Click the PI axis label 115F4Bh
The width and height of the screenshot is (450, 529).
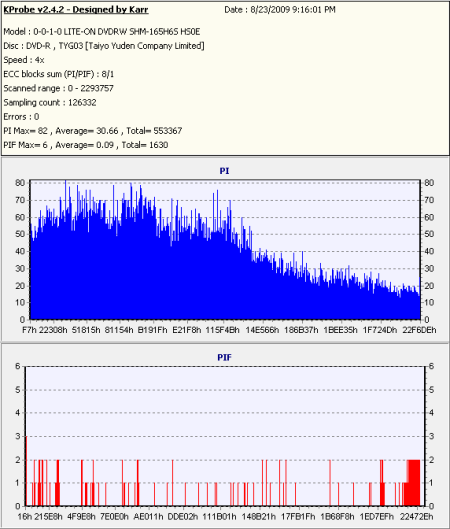coord(222,330)
